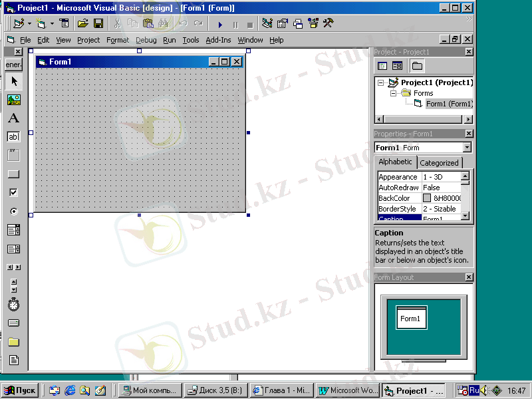The height and width of the screenshot is (399, 532).
Task: Click Add Standard EXE Project icon
Action: (19, 23)
